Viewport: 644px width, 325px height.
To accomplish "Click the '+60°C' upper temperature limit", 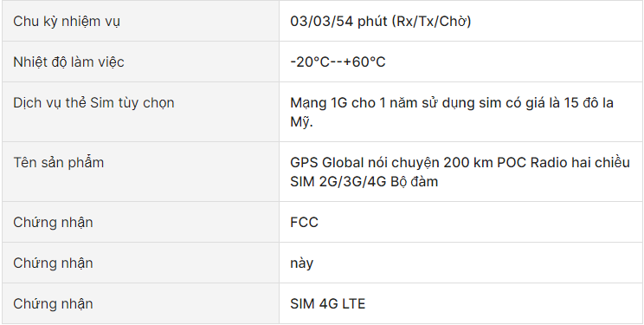I will click(364, 62).
